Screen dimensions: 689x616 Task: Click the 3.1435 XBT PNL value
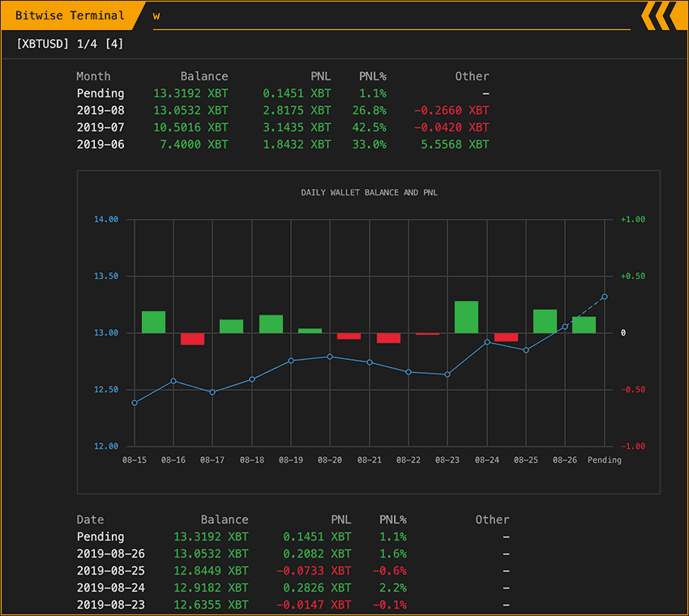(x=297, y=128)
